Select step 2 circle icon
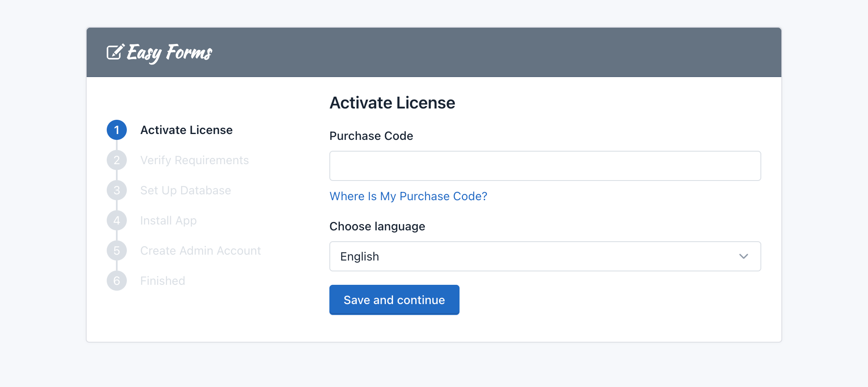Screen dimensions: 868x387 117,160
